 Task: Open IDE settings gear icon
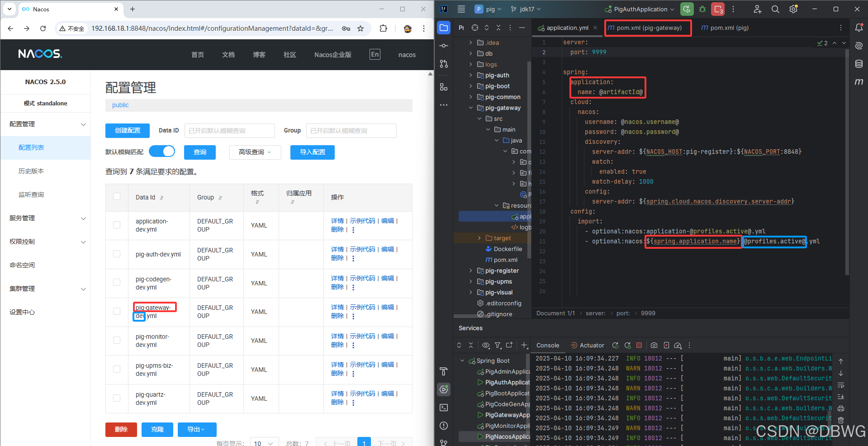[x=793, y=9]
